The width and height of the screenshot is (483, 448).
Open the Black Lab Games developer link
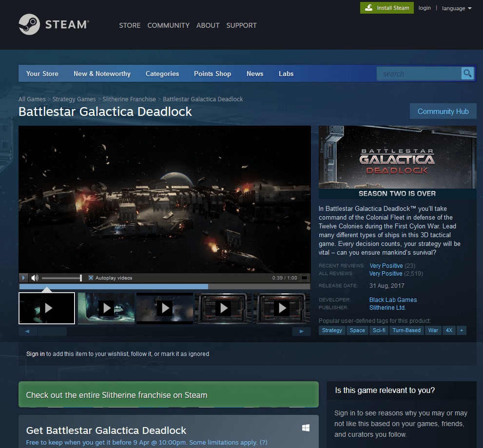pos(393,299)
